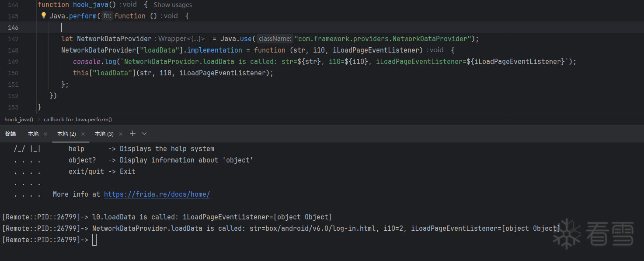The height and width of the screenshot is (261, 644).
Task: Switch to the 本地 terminal tab
Action: tap(33, 134)
